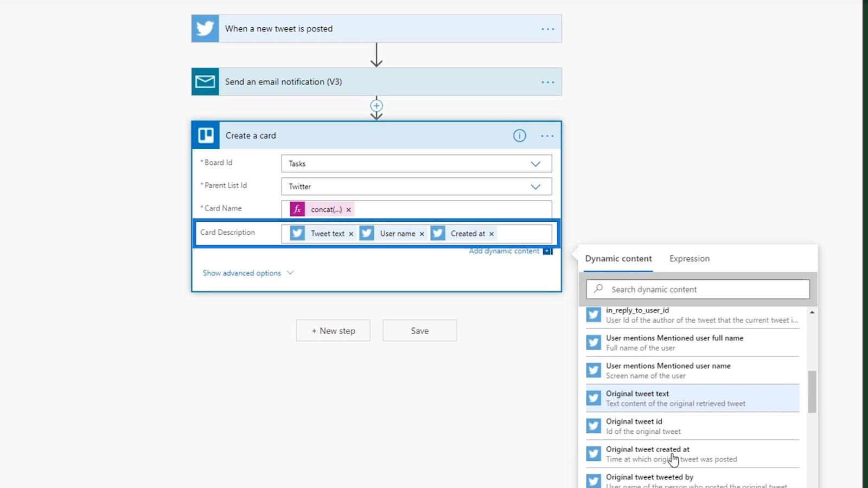The image size is (868, 488).
Task: Click Twitter icon beside Mentioned user name
Action: 593,370
